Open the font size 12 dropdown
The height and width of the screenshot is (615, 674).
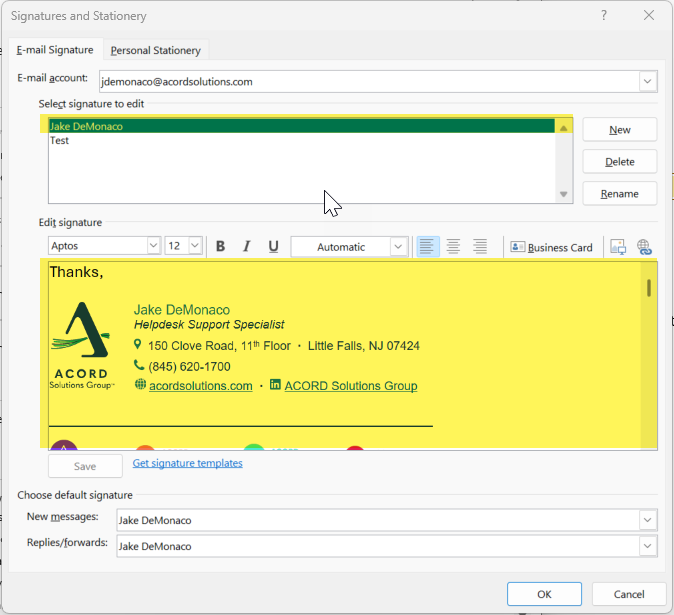[x=195, y=246]
